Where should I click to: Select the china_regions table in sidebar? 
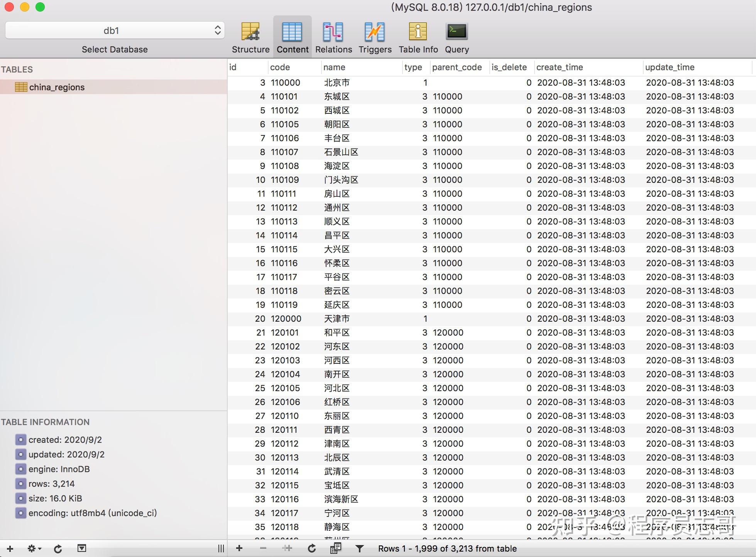point(113,87)
